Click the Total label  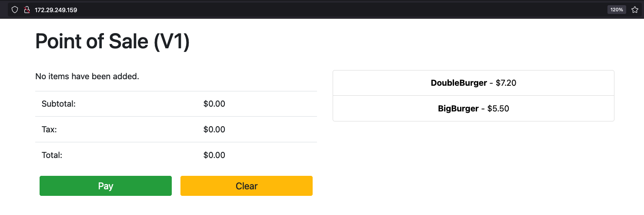[x=52, y=155]
